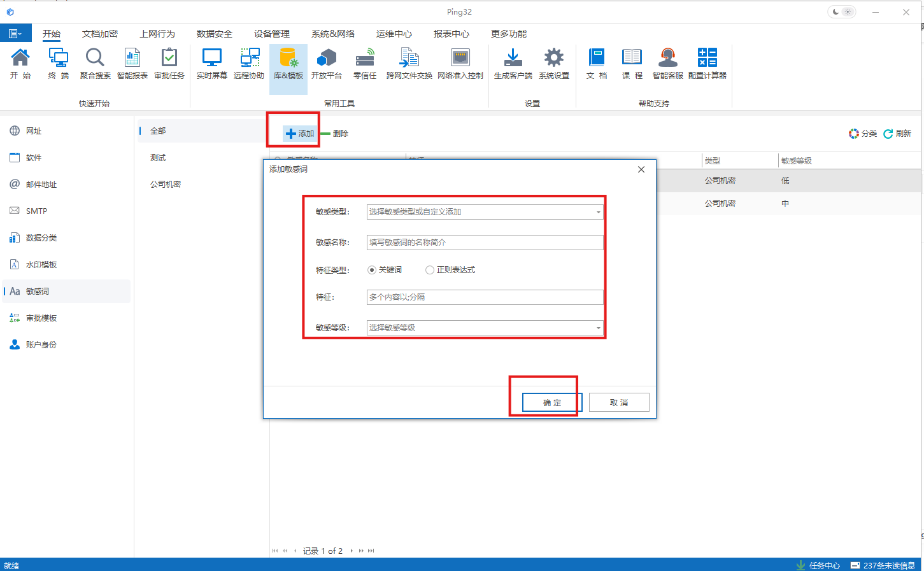This screenshot has height=571, width=924.
Task: Open the 实时屏幕 screen monitoring tool
Action: pos(211,63)
